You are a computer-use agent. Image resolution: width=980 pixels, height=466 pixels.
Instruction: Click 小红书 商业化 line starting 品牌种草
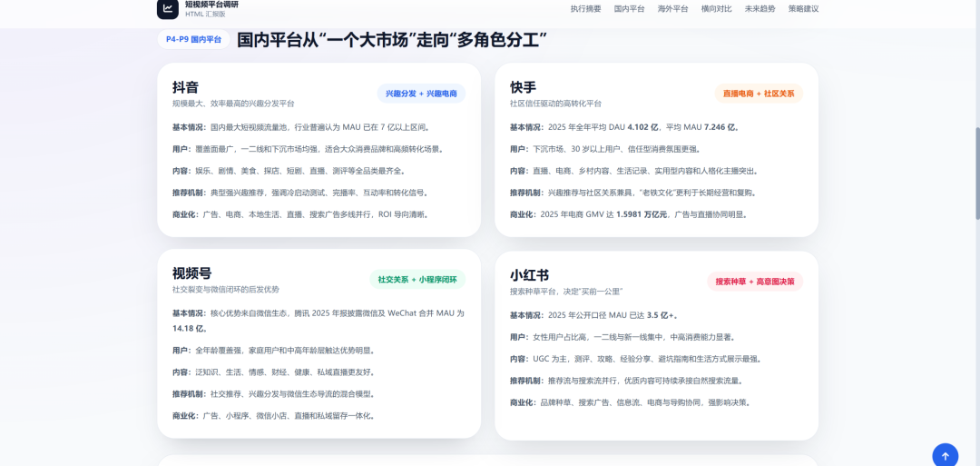(x=631, y=402)
